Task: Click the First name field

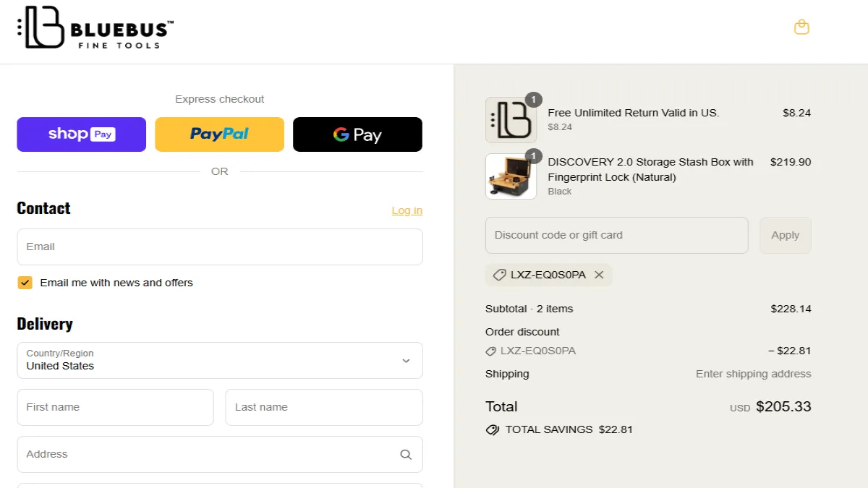Action: point(114,407)
